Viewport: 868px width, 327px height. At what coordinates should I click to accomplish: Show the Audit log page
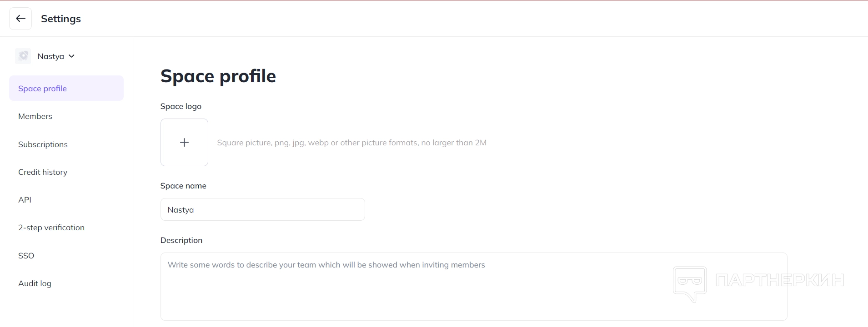tap(35, 283)
